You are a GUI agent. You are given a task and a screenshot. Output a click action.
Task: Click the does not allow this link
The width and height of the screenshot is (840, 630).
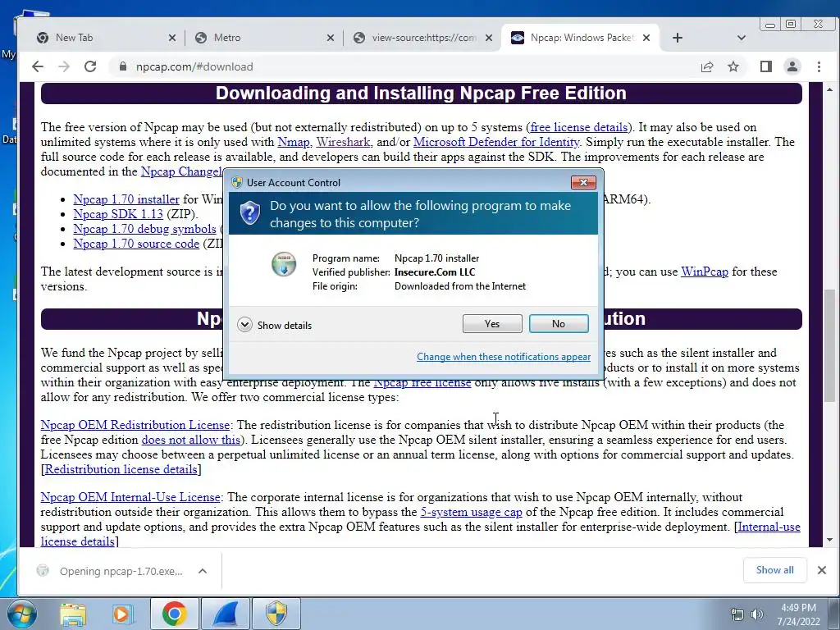point(190,440)
